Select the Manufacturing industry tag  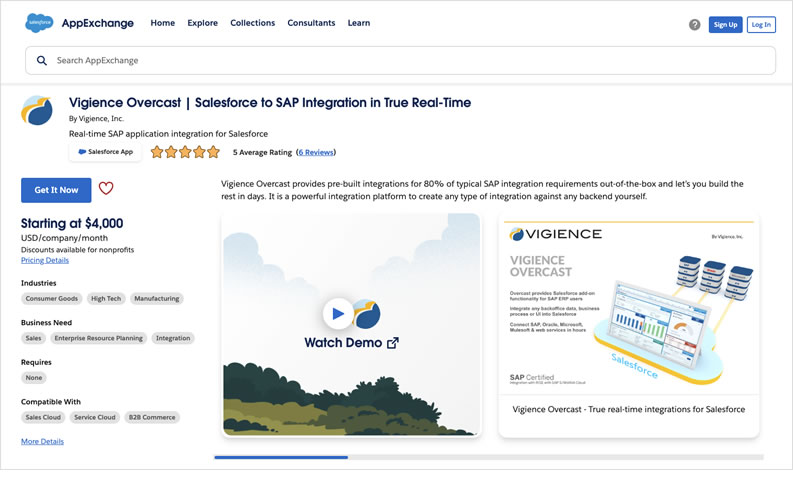[157, 298]
